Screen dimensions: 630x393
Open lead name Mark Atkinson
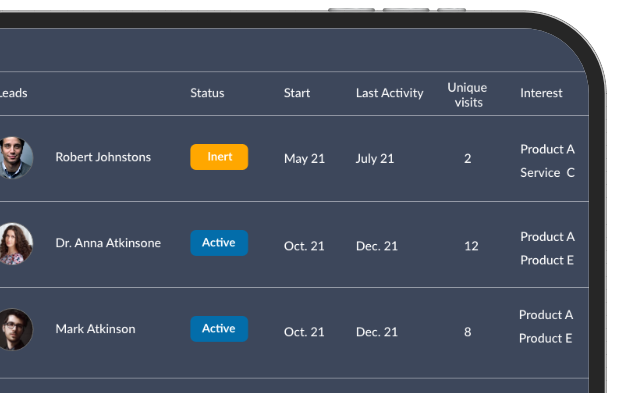pyautogui.click(x=96, y=329)
